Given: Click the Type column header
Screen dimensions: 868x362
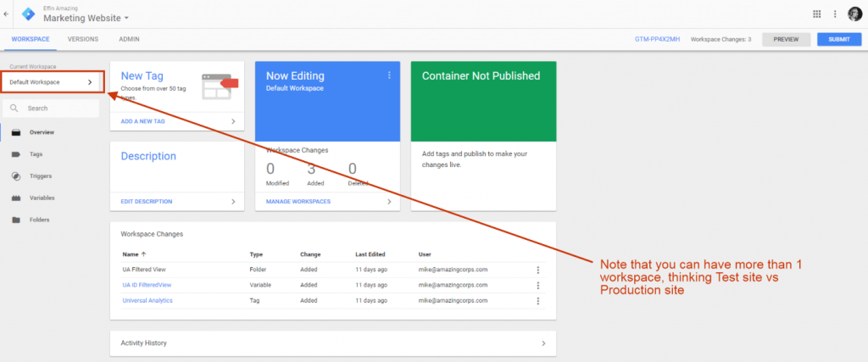Looking at the screenshot, I should 256,254.
